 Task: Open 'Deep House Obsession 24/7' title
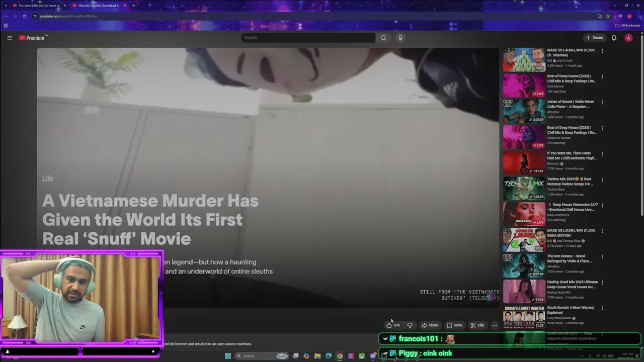click(573, 207)
